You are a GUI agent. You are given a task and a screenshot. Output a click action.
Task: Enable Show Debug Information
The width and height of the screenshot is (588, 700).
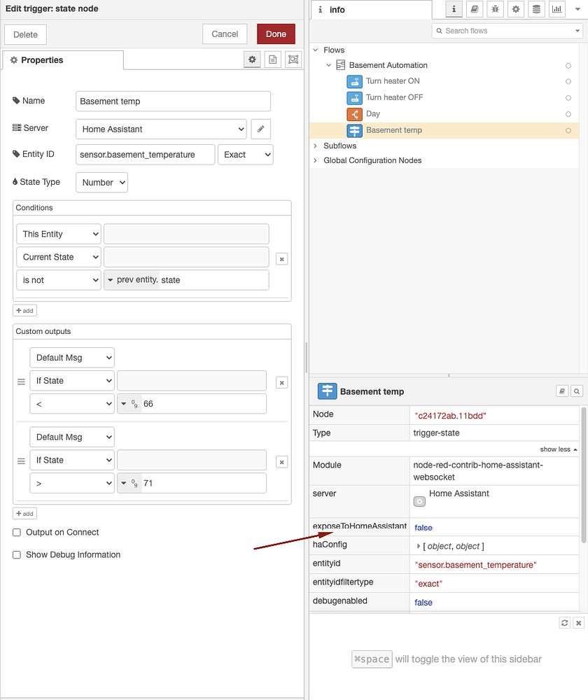[x=17, y=554]
